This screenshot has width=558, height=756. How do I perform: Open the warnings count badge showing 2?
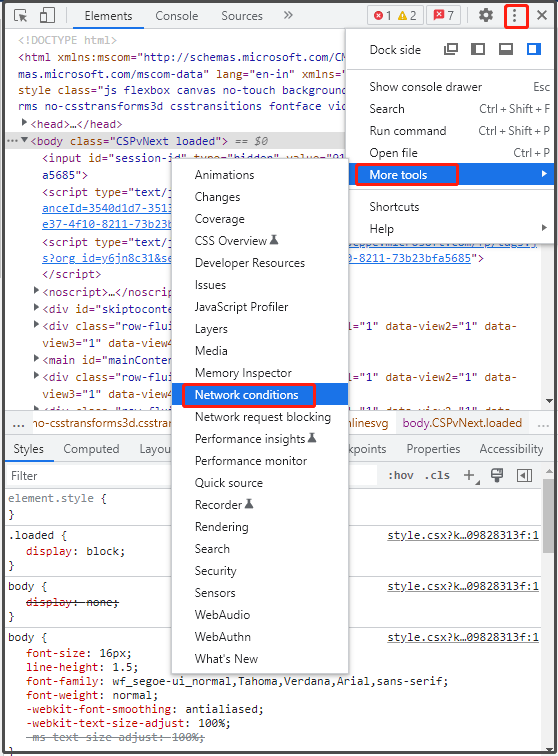(x=407, y=15)
